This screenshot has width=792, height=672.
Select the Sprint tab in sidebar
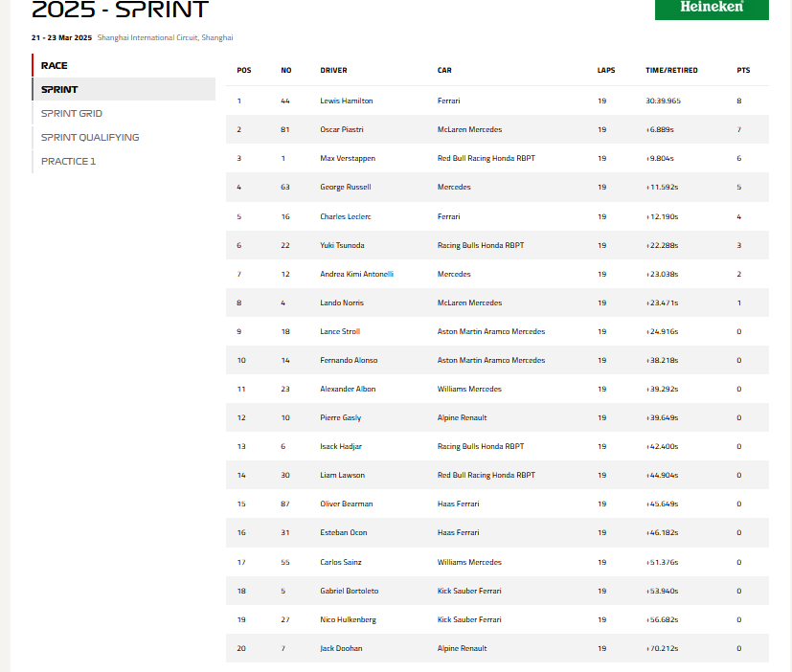pyautogui.click(x=59, y=89)
